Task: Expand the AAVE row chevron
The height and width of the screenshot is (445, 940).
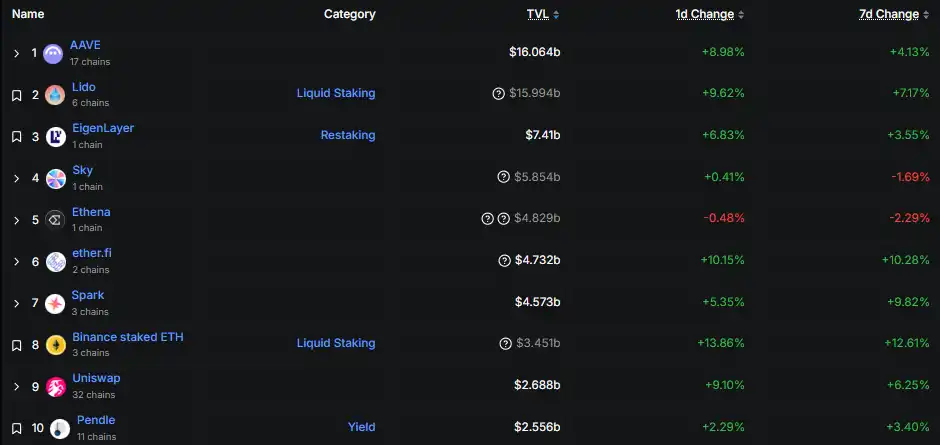Action: coord(16,53)
